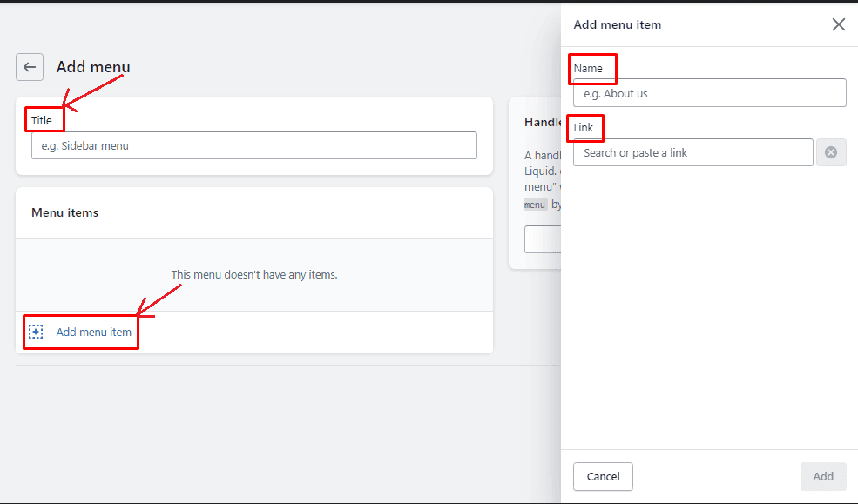Select the Menu items section heading
858x504 pixels.
64,212
